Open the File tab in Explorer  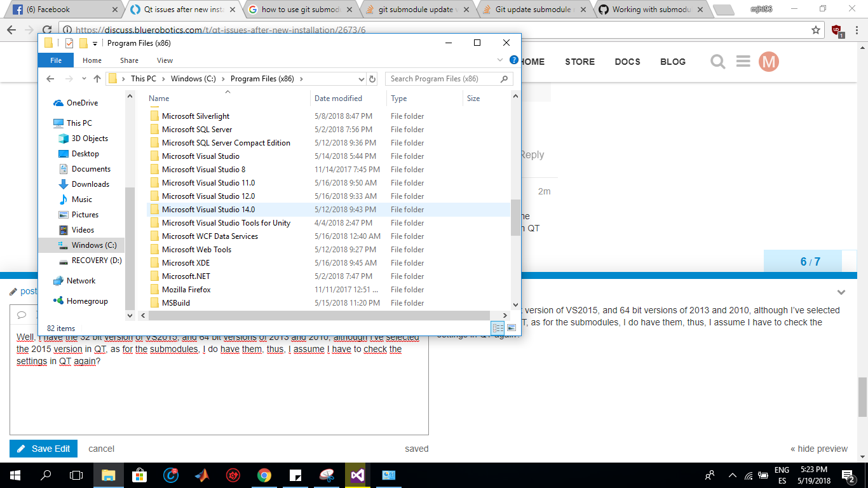pyautogui.click(x=56, y=60)
